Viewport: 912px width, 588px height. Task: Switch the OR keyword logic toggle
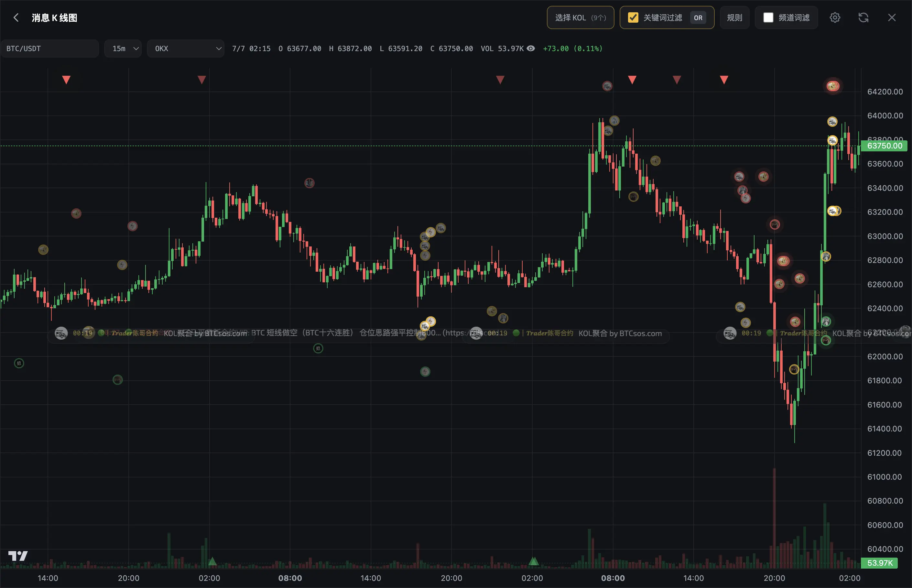point(698,17)
